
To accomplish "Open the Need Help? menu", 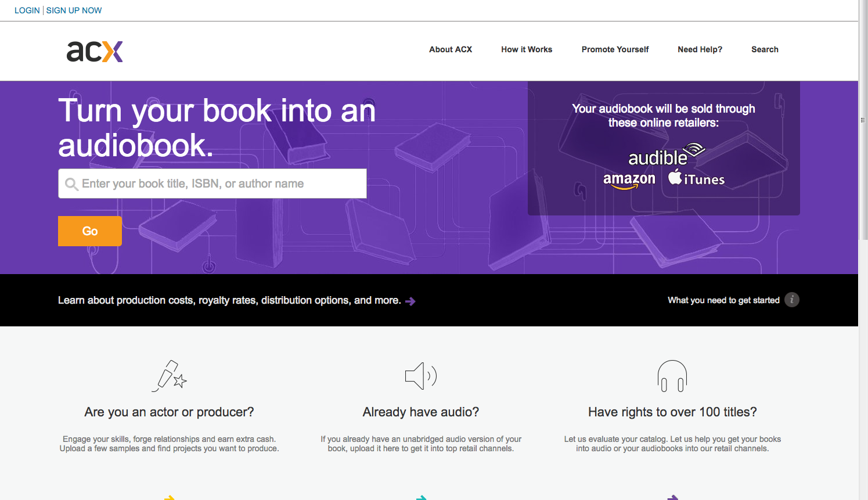I will 700,49.
